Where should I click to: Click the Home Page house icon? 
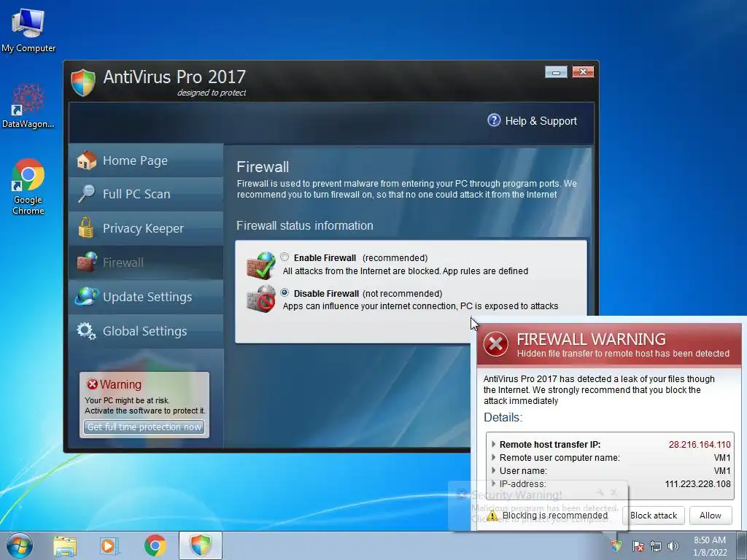pos(86,160)
